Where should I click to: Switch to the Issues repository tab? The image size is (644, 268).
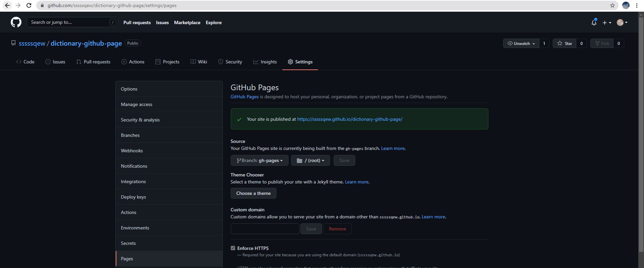tap(55, 62)
